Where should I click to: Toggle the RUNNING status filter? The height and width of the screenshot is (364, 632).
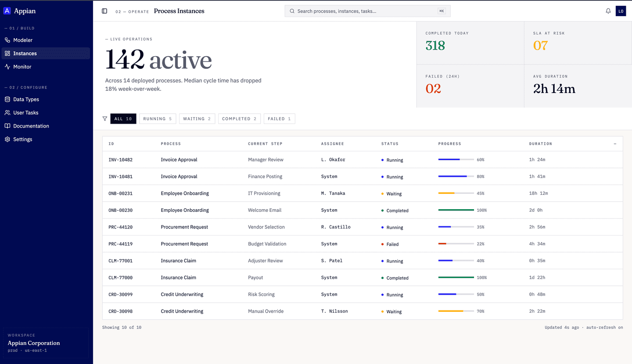coord(158,118)
